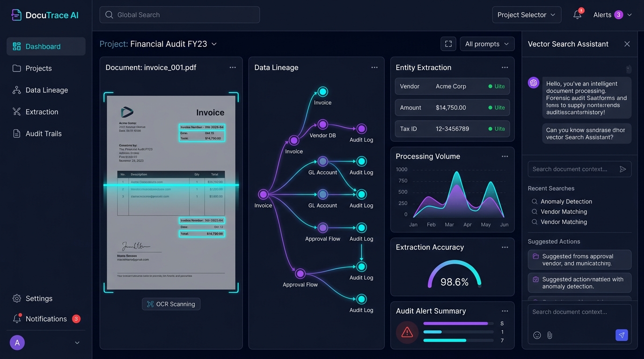The image size is (644, 359).
Task: Open Processing Volume panel options menu
Action: [x=505, y=157]
